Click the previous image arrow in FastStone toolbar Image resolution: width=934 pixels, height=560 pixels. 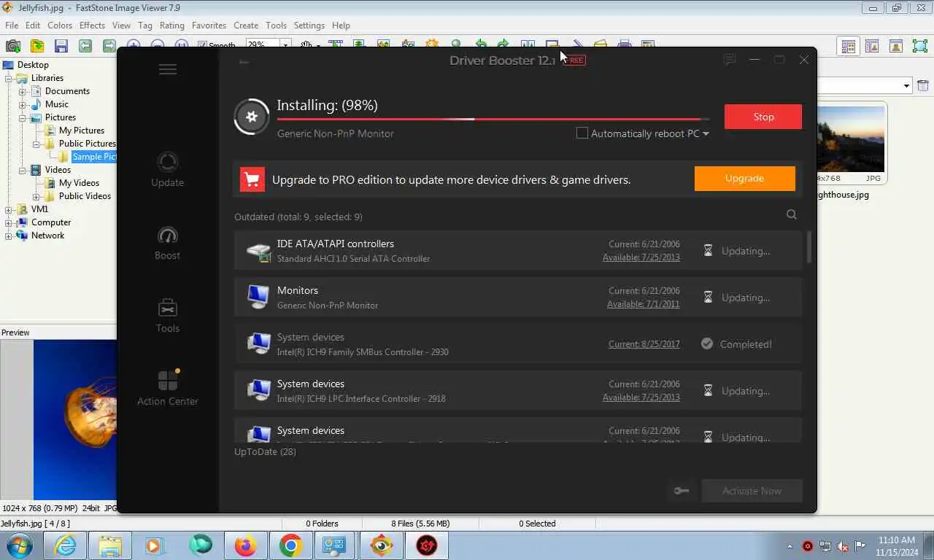[x=85, y=46]
